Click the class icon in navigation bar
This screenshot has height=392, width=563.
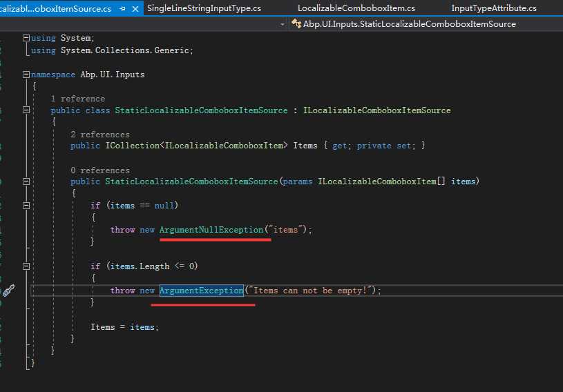pos(296,23)
